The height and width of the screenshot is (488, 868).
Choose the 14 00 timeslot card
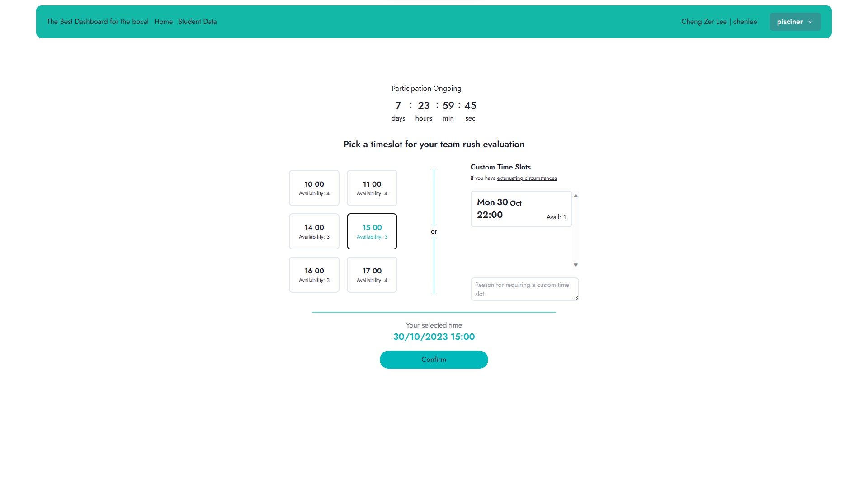(x=314, y=231)
